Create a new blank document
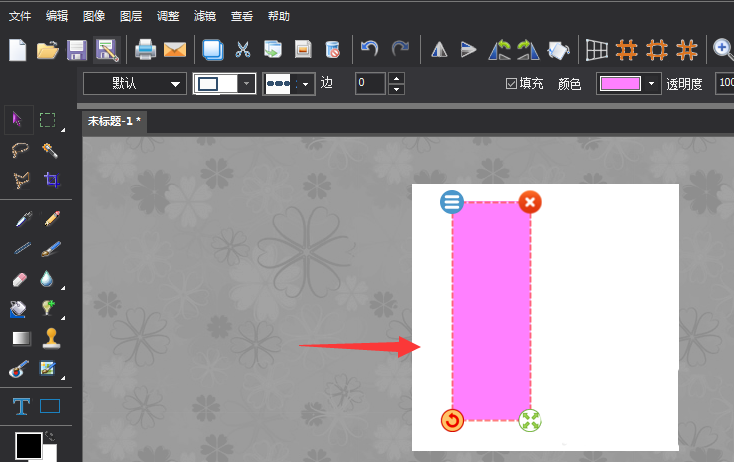734x462 pixels. click(18, 50)
